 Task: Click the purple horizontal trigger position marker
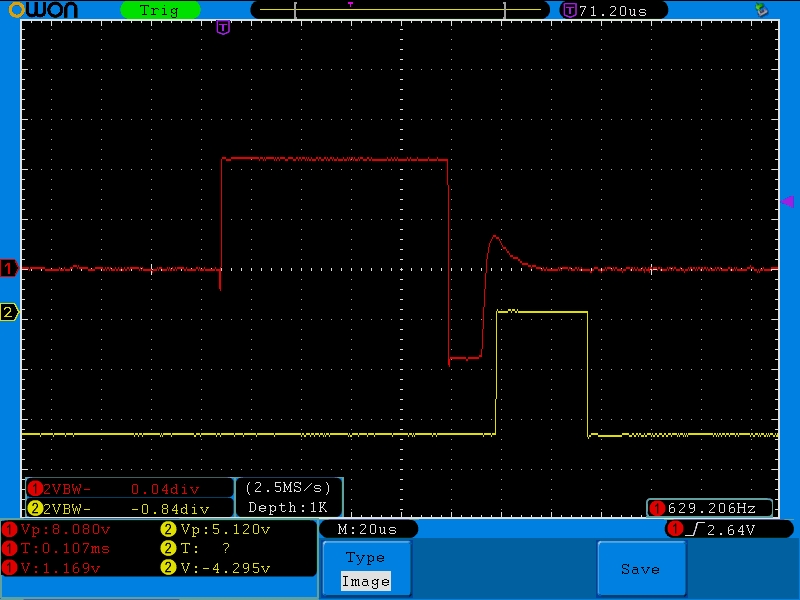[222, 27]
